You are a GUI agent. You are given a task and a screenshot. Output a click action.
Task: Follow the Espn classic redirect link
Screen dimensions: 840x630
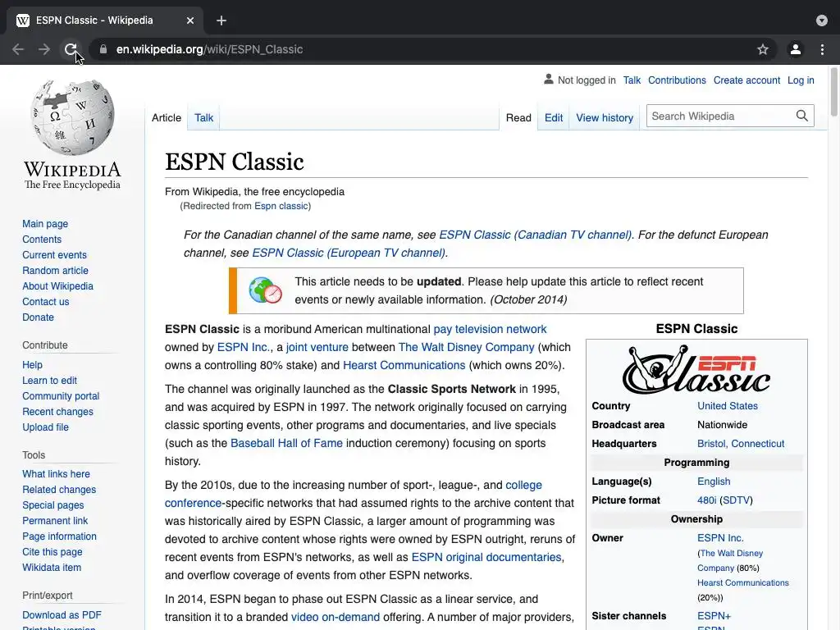click(x=281, y=206)
